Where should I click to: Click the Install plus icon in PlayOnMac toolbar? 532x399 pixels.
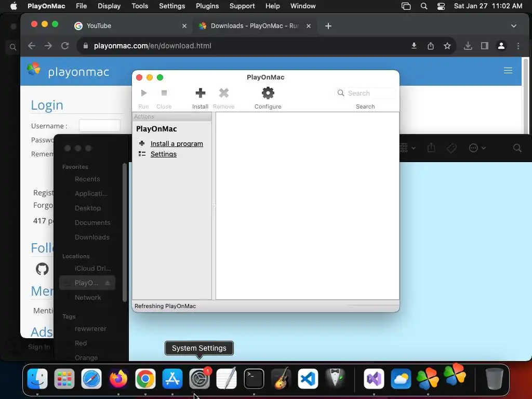[200, 93]
